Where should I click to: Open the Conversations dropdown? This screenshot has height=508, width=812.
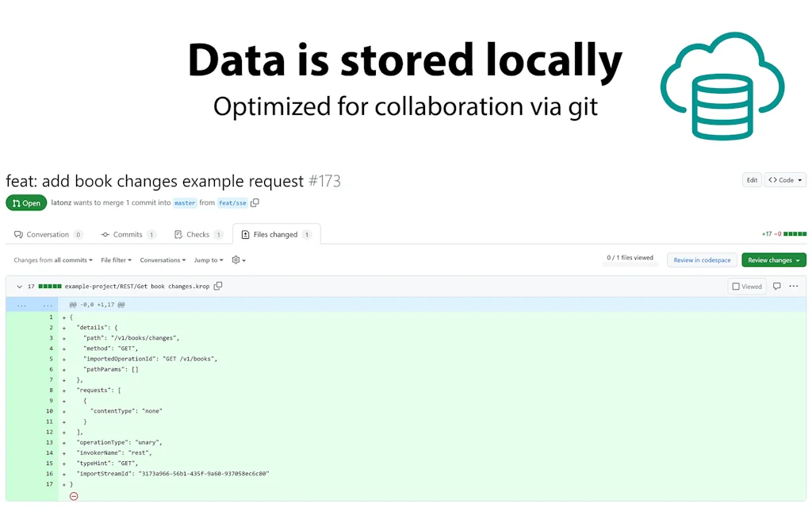point(163,260)
